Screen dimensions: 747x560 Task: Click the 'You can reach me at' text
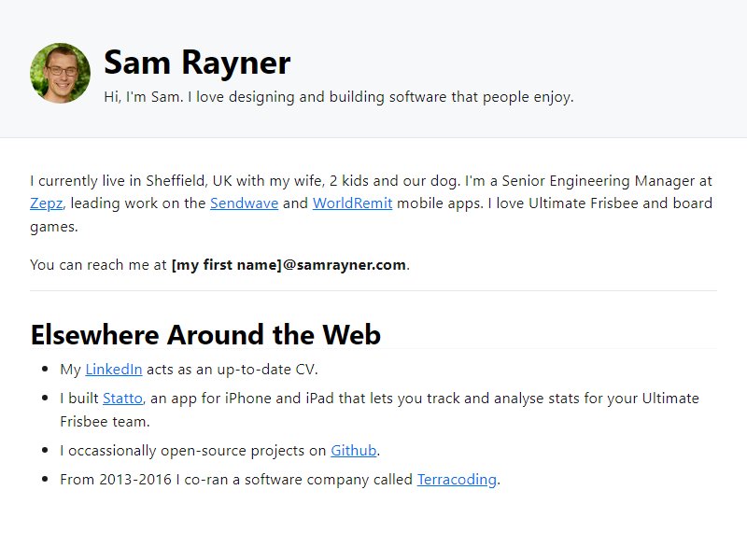pos(98,265)
